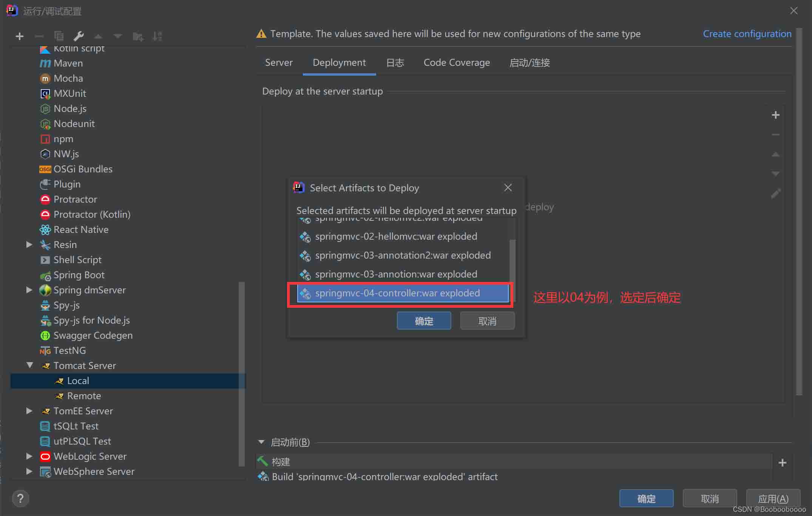
Task: Select the Build 'springmvc-04-controller:war exploded' artifact task
Action: [x=514, y=476]
